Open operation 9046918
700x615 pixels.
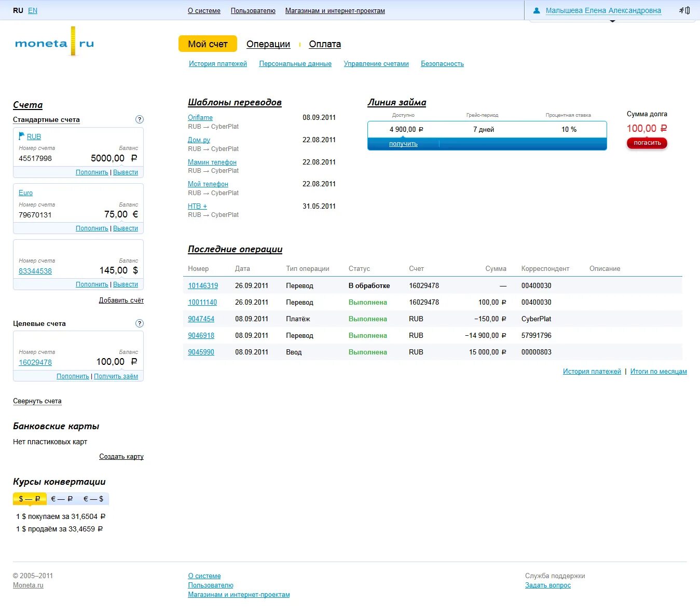tap(201, 336)
